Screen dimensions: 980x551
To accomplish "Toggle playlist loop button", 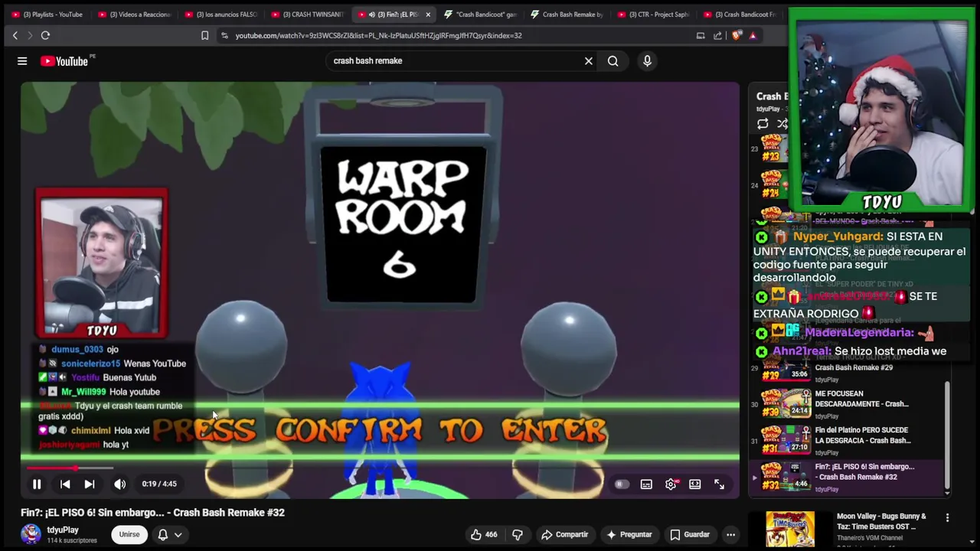I will 763,124.
